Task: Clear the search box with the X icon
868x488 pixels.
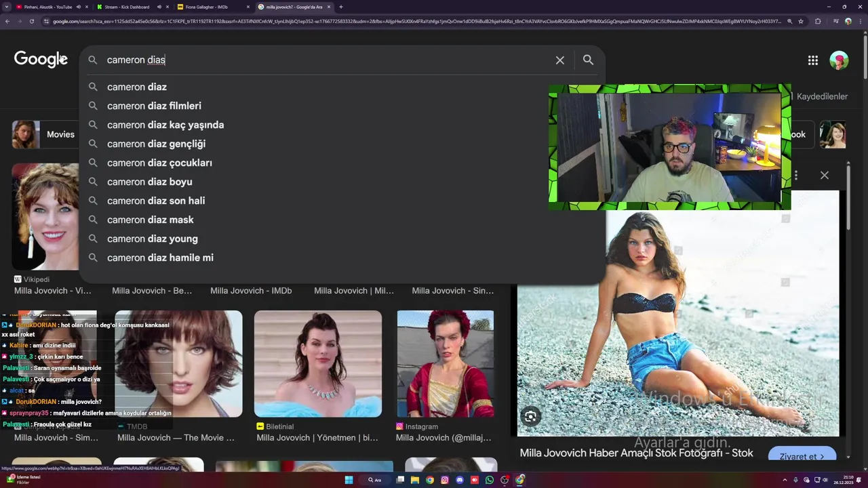Action: pos(560,60)
